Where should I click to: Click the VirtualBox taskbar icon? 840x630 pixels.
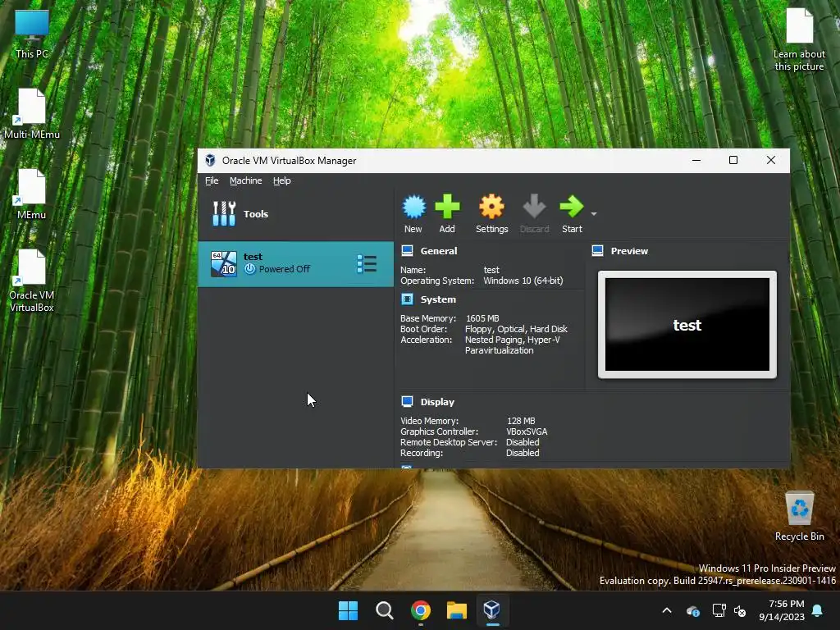[492, 610]
